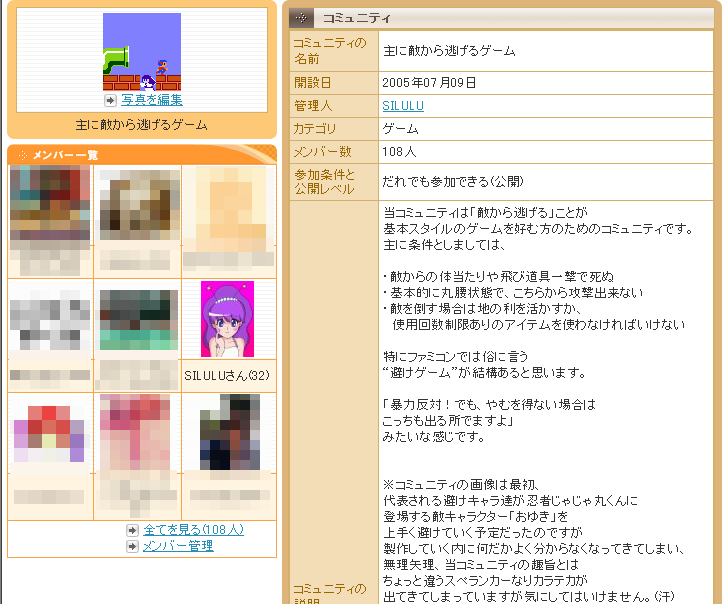The image size is (724, 604).
Task: Open the bottom-left red and purple avatar
Action: tap(50, 434)
